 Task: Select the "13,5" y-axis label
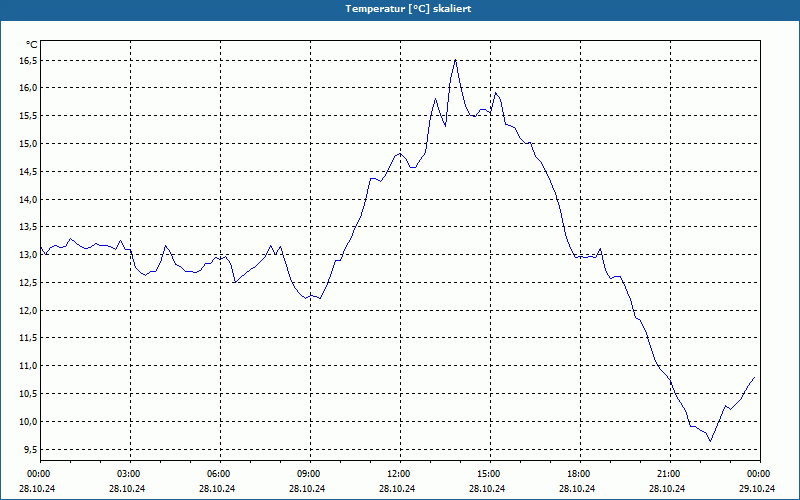tap(29, 227)
